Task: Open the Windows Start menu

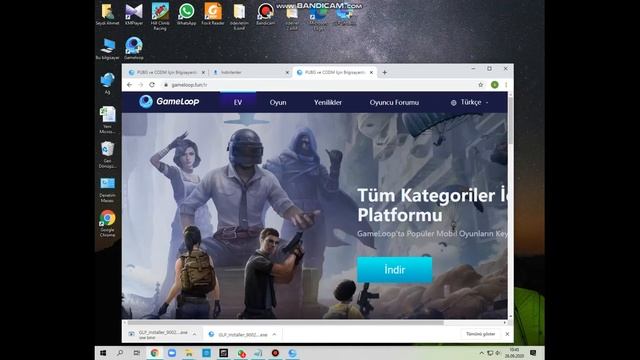Action: 103,353
